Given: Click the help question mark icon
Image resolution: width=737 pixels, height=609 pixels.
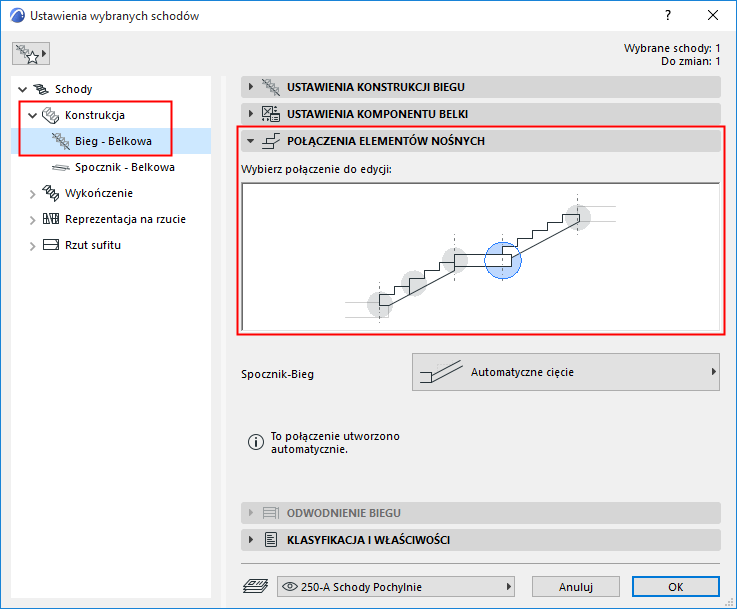Looking at the screenshot, I should tap(667, 16).
